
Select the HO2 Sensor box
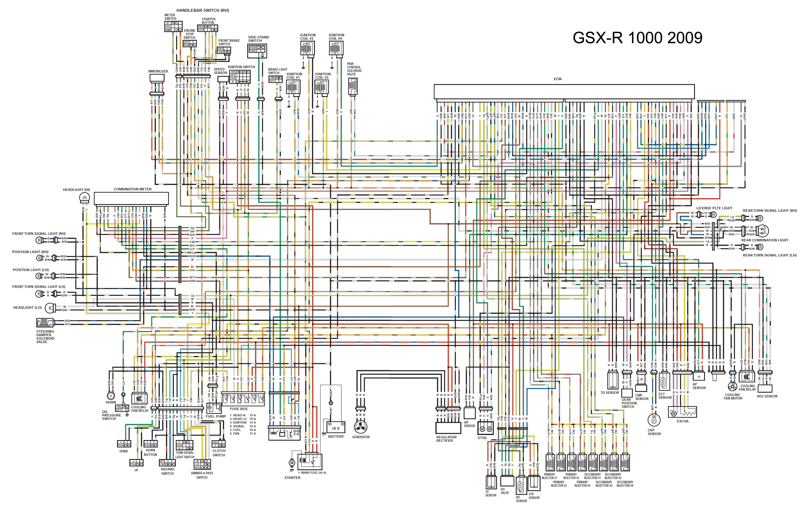(x=765, y=388)
